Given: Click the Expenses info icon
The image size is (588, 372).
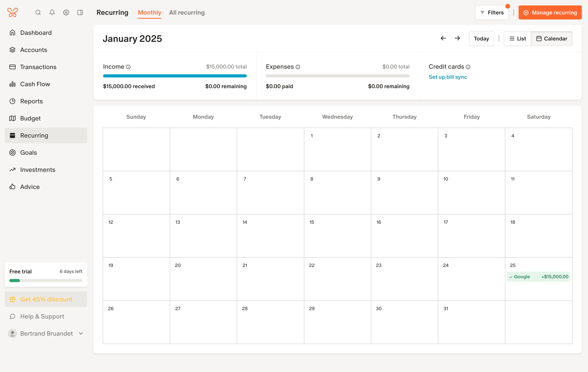Looking at the screenshot, I should (x=298, y=67).
